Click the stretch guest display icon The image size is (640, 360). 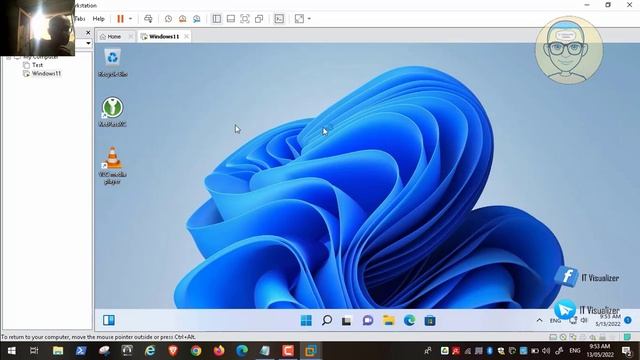(299, 19)
